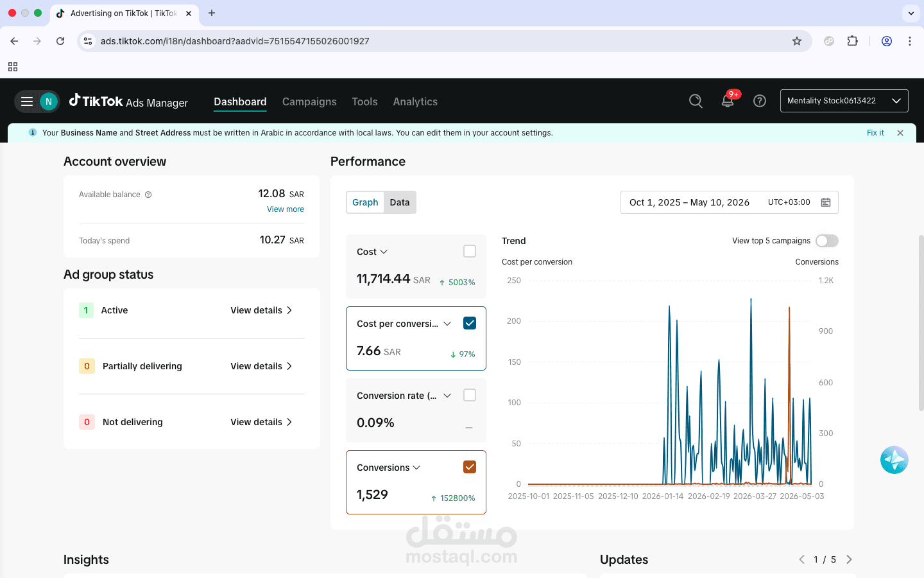Click the calendar icon in date range
Viewport: 924px width, 578px height.
826,202
